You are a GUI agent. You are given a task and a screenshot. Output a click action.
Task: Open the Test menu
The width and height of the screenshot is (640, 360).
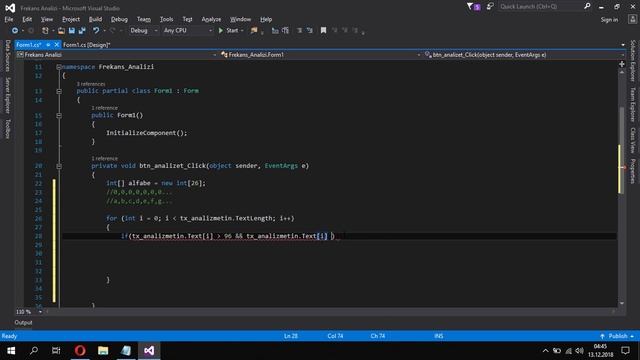tap(187, 19)
